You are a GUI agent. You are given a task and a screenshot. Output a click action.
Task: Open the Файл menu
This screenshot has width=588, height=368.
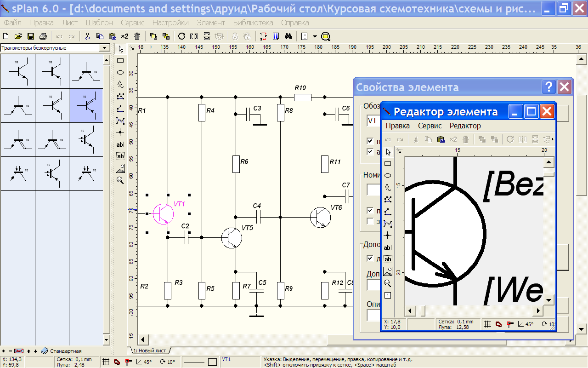[x=12, y=23]
